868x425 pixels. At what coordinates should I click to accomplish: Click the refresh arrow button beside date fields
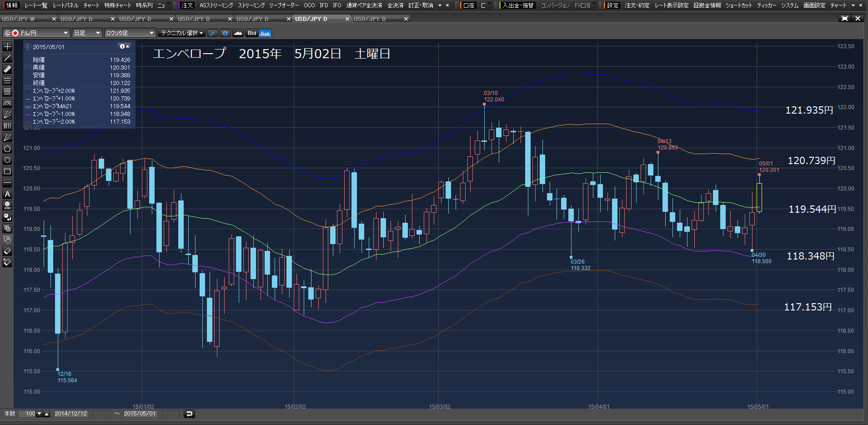click(x=189, y=414)
